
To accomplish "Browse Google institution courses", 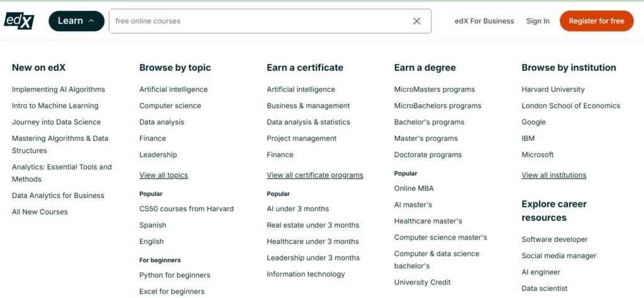I will (x=533, y=122).
